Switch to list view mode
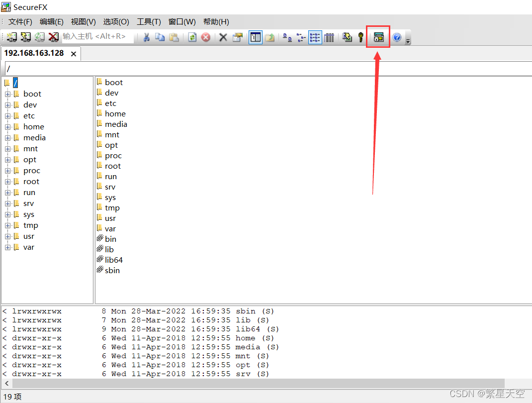The image size is (532, 403). 315,37
